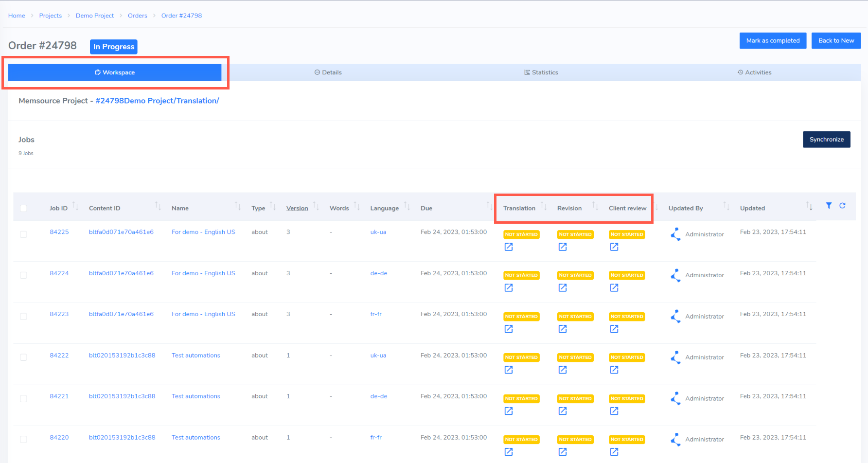
Task: Check the box for job 84225
Action: [23, 234]
